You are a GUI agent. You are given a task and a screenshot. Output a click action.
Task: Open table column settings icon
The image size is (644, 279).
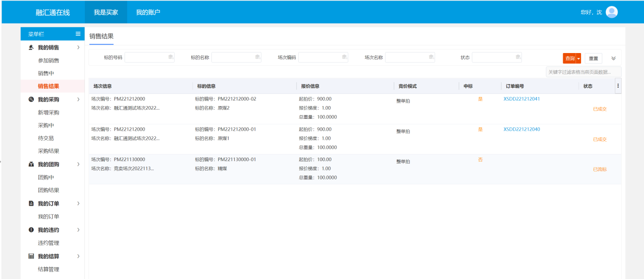tap(618, 86)
